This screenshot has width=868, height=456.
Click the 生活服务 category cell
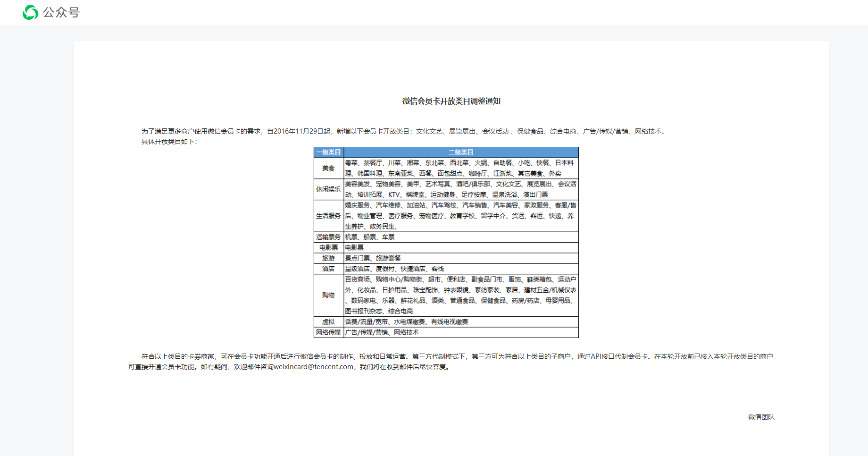click(328, 216)
